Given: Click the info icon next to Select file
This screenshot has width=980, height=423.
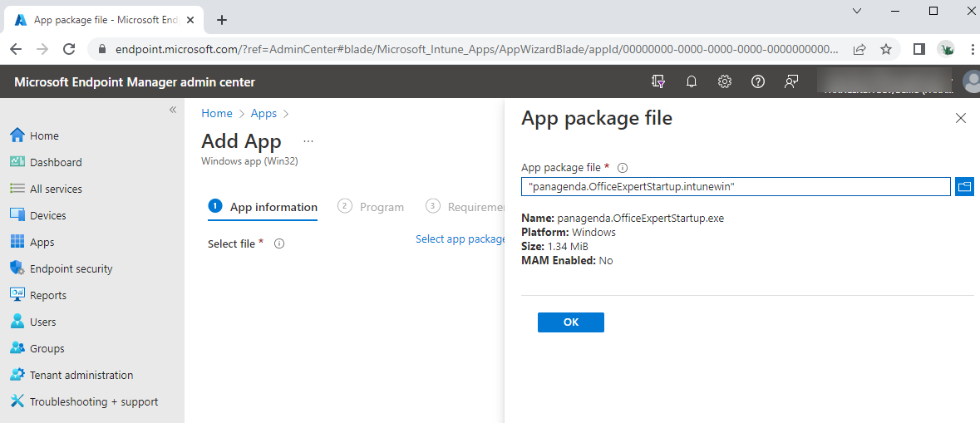Looking at the screenshot, I should coord(279,244).
